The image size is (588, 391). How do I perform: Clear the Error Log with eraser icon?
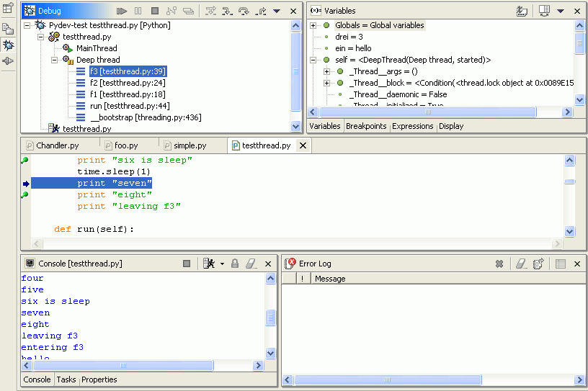pos(521,264)
